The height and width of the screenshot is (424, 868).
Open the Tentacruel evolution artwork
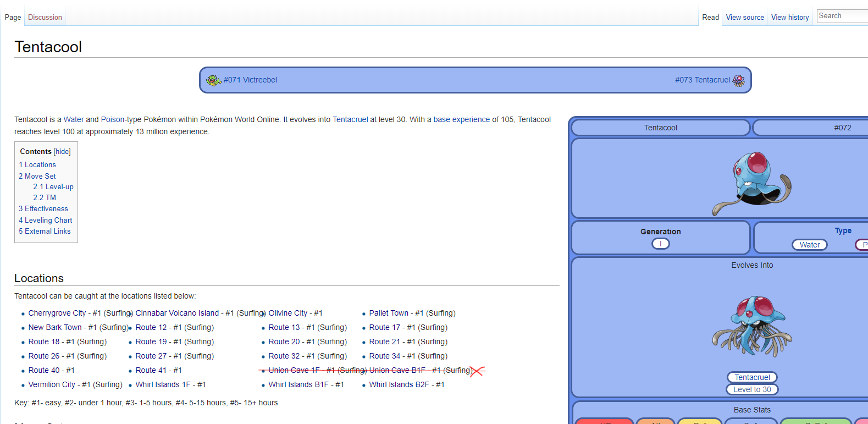pos(752,326)
